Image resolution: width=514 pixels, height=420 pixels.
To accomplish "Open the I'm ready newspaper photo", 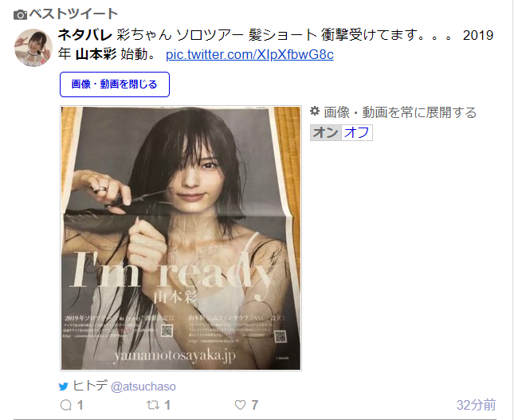I will pyautogui.click(x=181, y=238).
